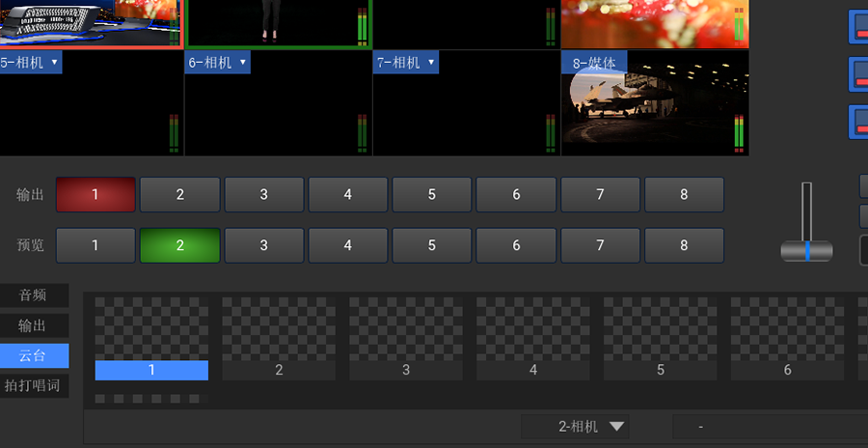Image resolution: width=868 pixels, height=448 pixels.
Task: Switch to the 拍打唱词 tab
Action: (34, 386)
